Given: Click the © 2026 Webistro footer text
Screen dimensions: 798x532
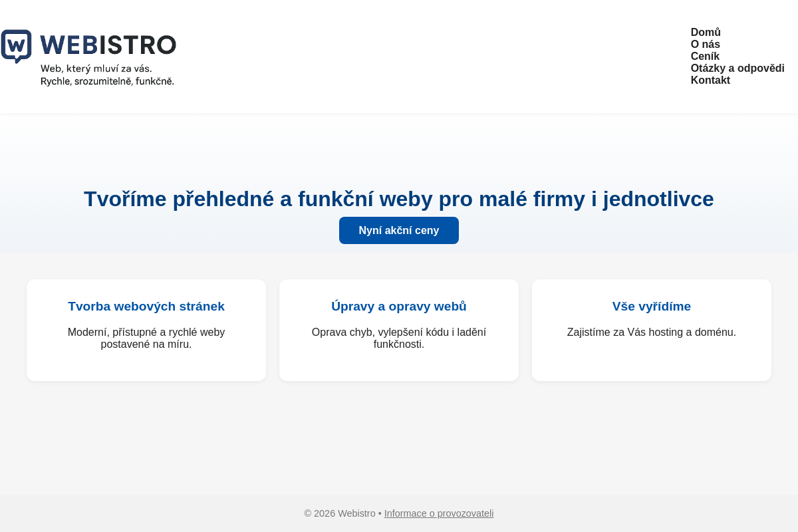Looking at the screenshot, I should 339,513.
